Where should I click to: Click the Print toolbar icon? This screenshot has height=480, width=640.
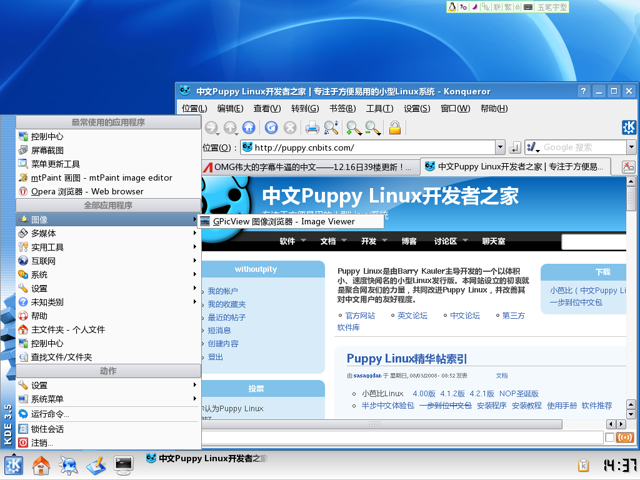(312, 128)
